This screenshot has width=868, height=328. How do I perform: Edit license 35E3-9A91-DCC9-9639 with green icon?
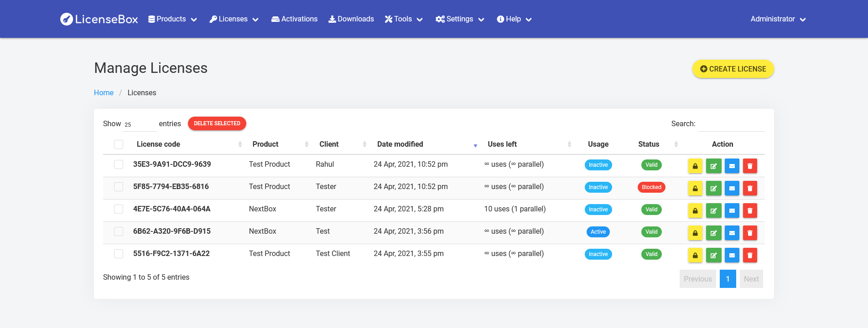tap(713, 166)
